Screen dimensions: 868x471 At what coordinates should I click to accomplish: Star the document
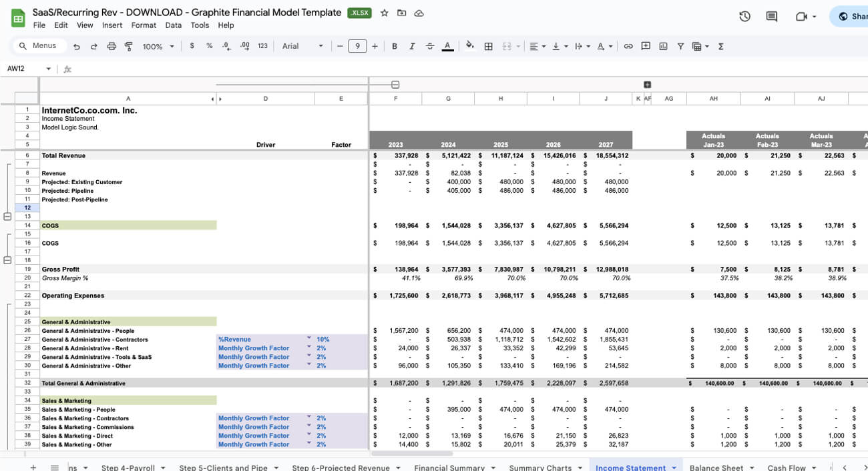point(385,13)
